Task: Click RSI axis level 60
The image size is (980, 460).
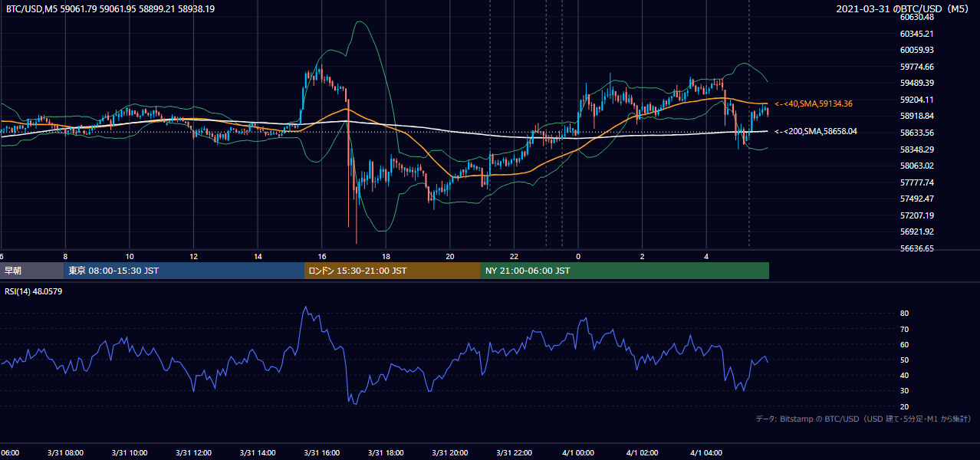Action: 904,344
